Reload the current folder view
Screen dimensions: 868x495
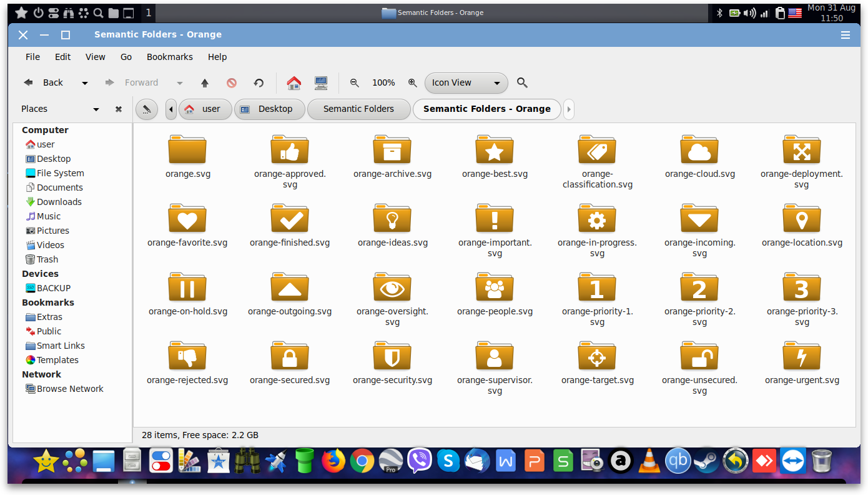[x=259, y=82]
